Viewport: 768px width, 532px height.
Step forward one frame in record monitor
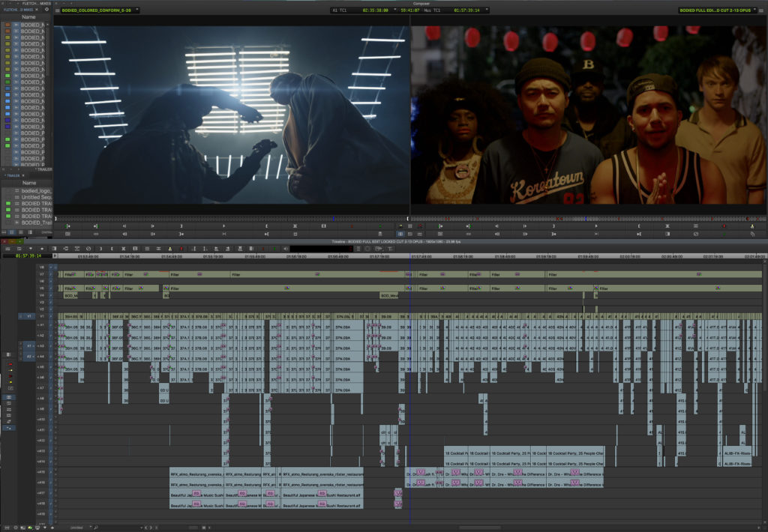(525, 226)
